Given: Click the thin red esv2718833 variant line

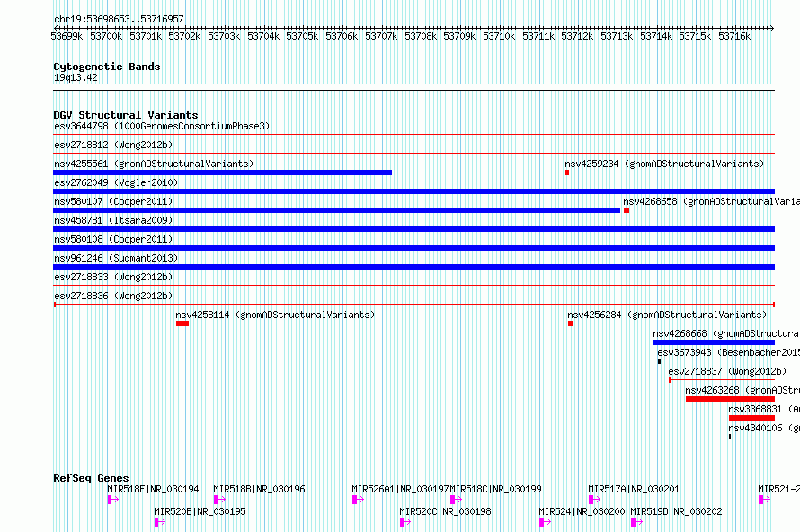Looking at the screenshot, I should 413,286.
